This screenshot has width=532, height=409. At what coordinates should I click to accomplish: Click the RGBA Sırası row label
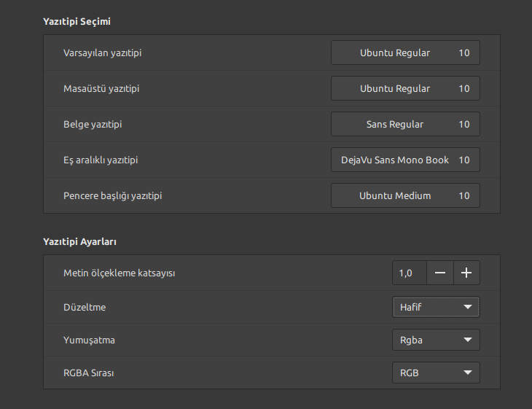(89, 373)
